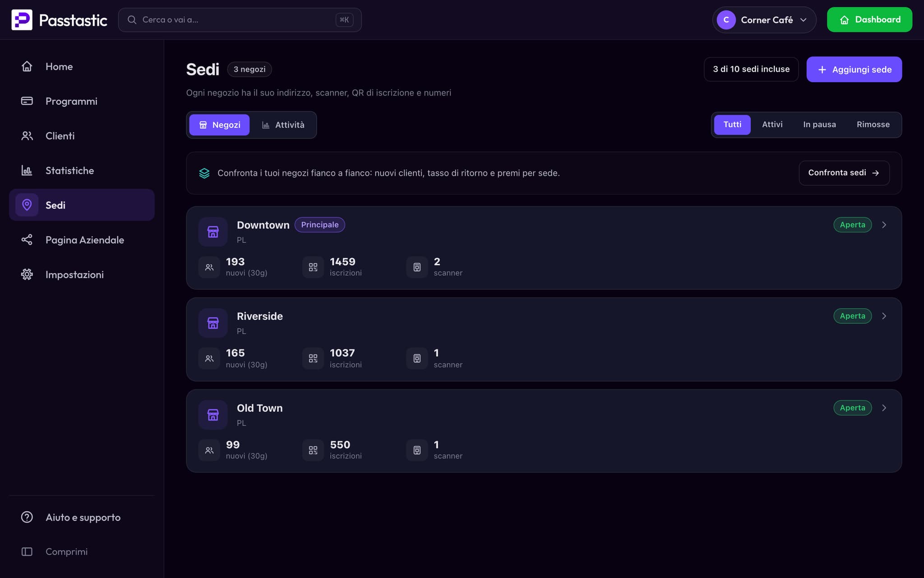924x578 pixels.
Task: Open Impostazioni gear icon
Action: pos(27,275)
